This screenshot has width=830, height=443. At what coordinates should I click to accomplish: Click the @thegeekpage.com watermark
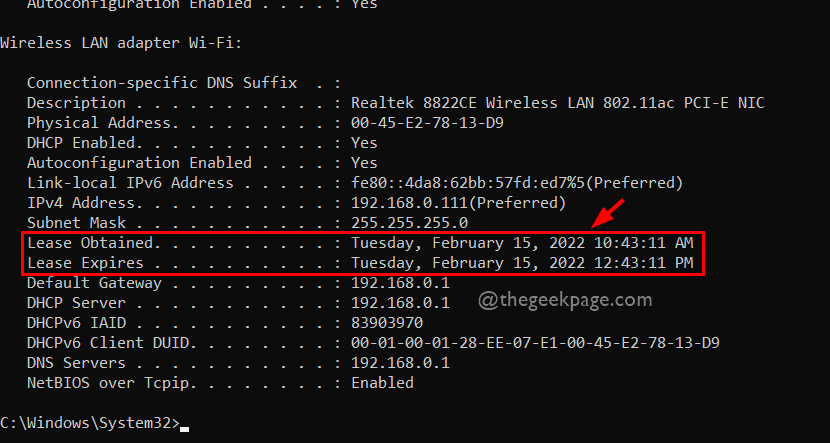(566, 298)
